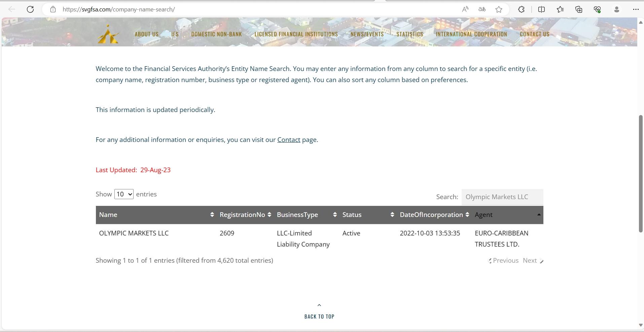Viewport: 644px width, 332px height.
Task: Click the Back To Top caret
Action: (x=319, y=305)
